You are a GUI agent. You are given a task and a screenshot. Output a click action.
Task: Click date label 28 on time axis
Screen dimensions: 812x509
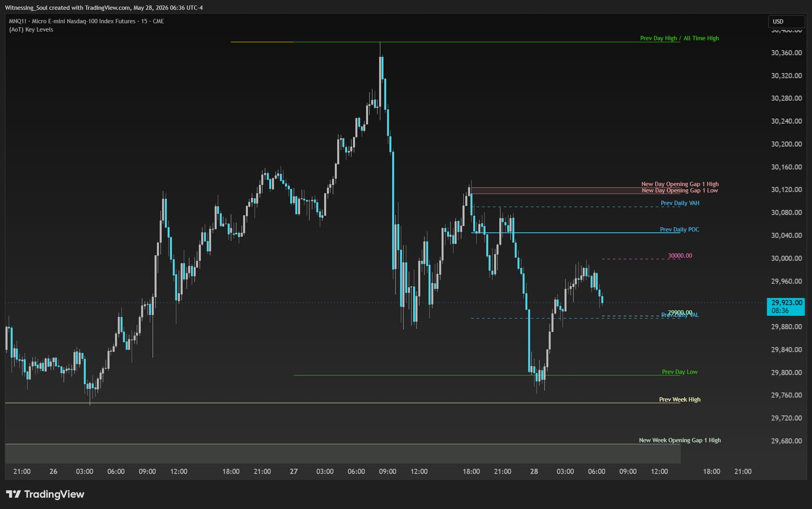coord(534,471)
